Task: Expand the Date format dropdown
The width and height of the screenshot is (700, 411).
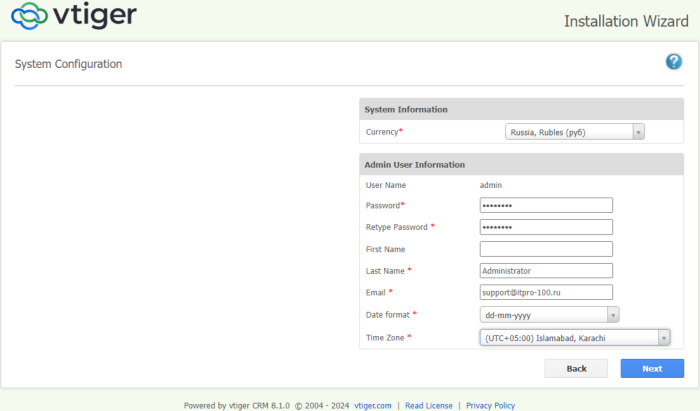Action: click(x=549, y=315)
